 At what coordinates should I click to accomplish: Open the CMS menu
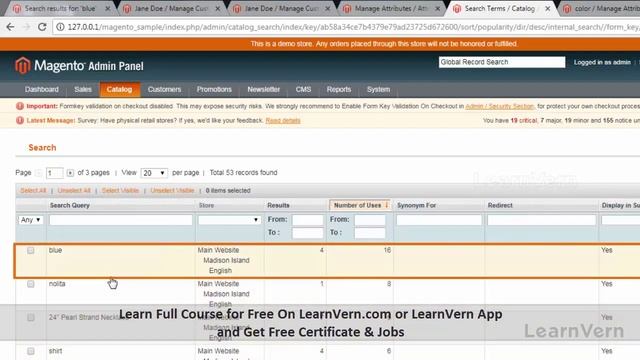coord(303,89)
